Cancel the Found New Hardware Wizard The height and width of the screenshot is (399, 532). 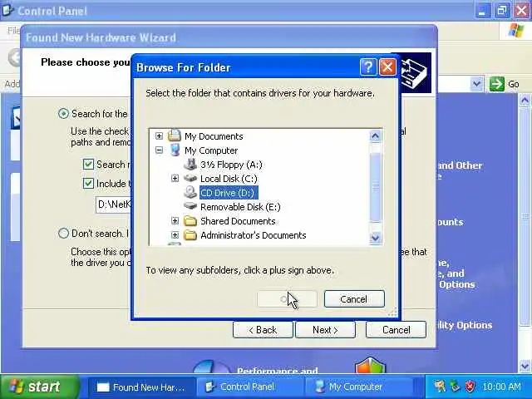(396, 330)
